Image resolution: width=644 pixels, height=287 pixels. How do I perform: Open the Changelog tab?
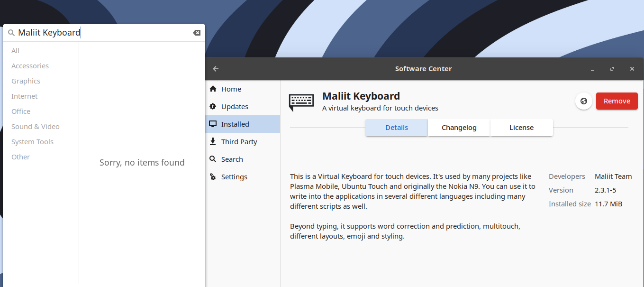459,128
